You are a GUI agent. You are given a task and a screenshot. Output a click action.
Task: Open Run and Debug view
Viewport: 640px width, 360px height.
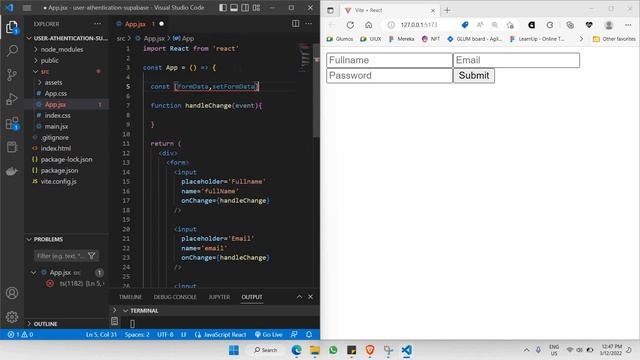(12, 99)
